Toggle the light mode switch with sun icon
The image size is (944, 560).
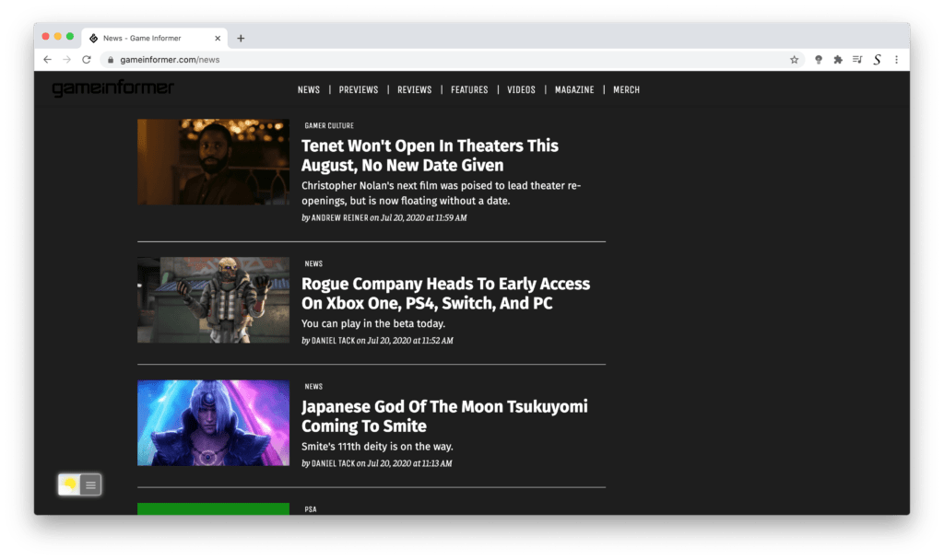[x=69, y=484]
